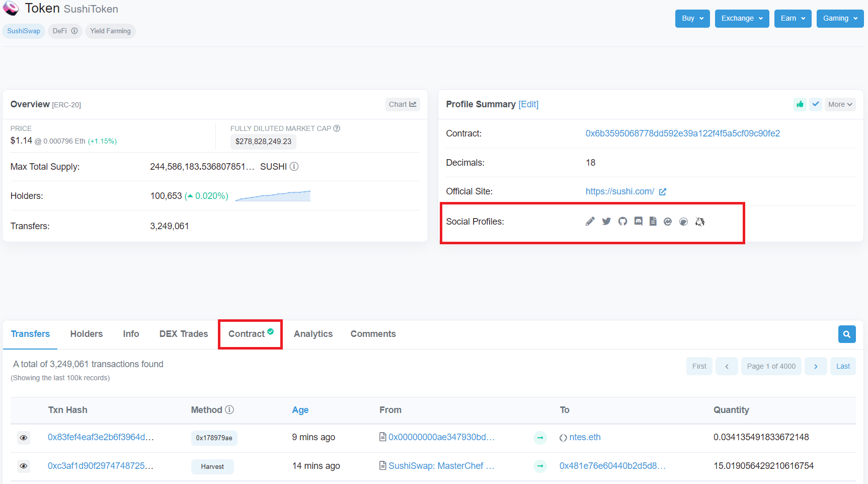Viewport: 868px width, 484px height.
Task: Switch to the Transfers tab
Action: pos(30,334)
